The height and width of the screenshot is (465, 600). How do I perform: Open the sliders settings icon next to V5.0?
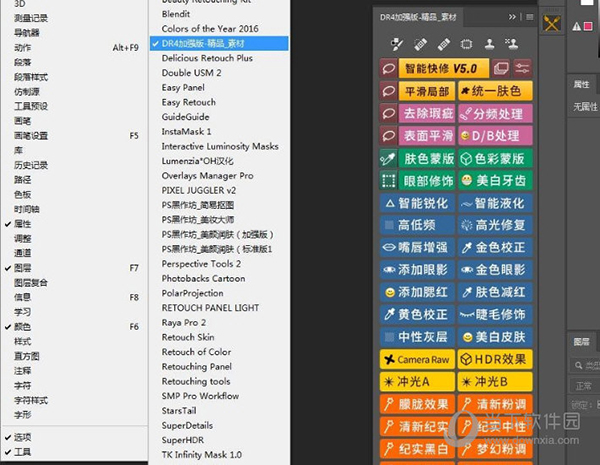[522, 69]
